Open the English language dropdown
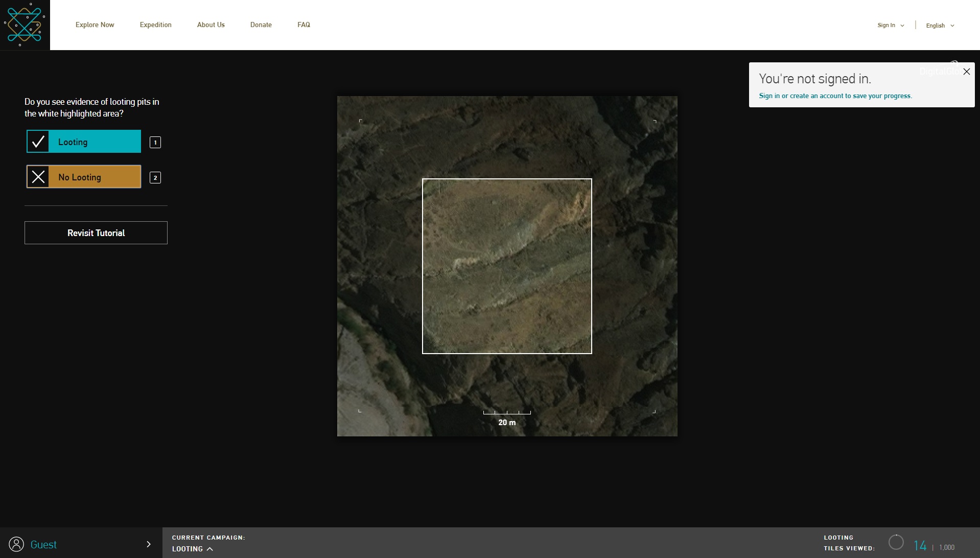Viewport: 980px width, 558px height. 940,26
